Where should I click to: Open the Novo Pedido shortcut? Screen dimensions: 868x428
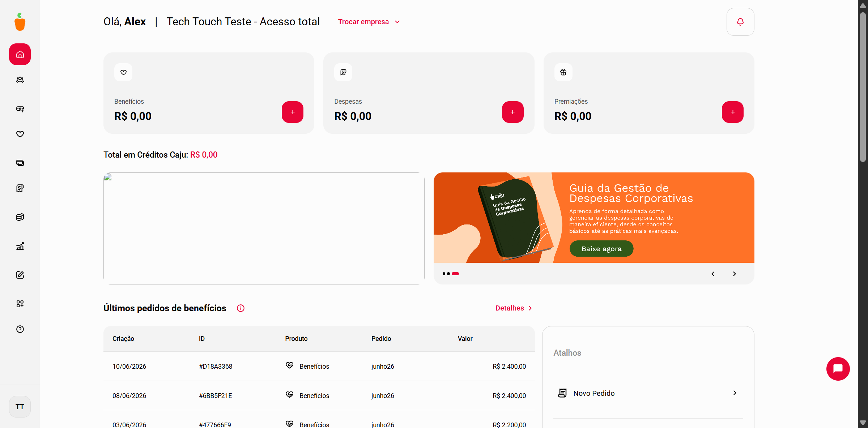(x=648, y=393)
